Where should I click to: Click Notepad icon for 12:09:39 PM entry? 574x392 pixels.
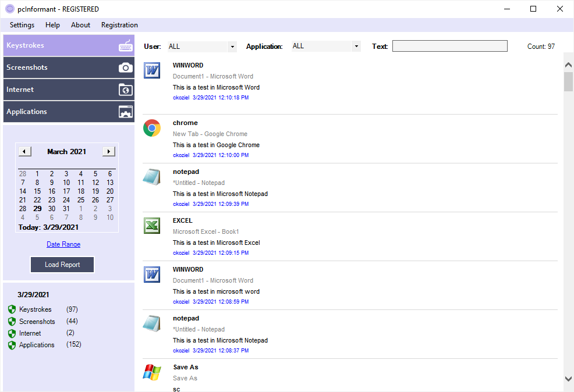tap(152, 177)
